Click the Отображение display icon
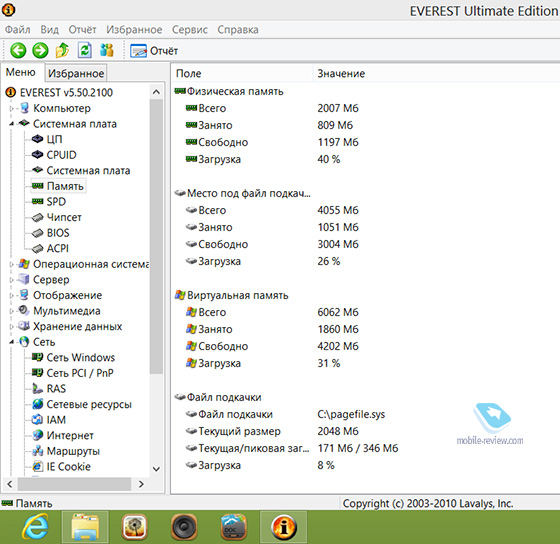The width and height of the screenshot is (560, 544). point(24,295)
